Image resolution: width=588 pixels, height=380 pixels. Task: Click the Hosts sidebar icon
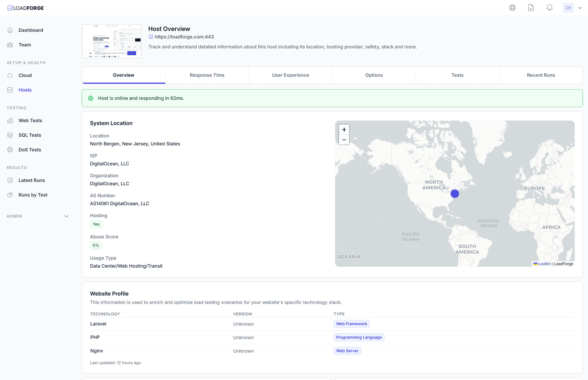[x=10, y=90]
